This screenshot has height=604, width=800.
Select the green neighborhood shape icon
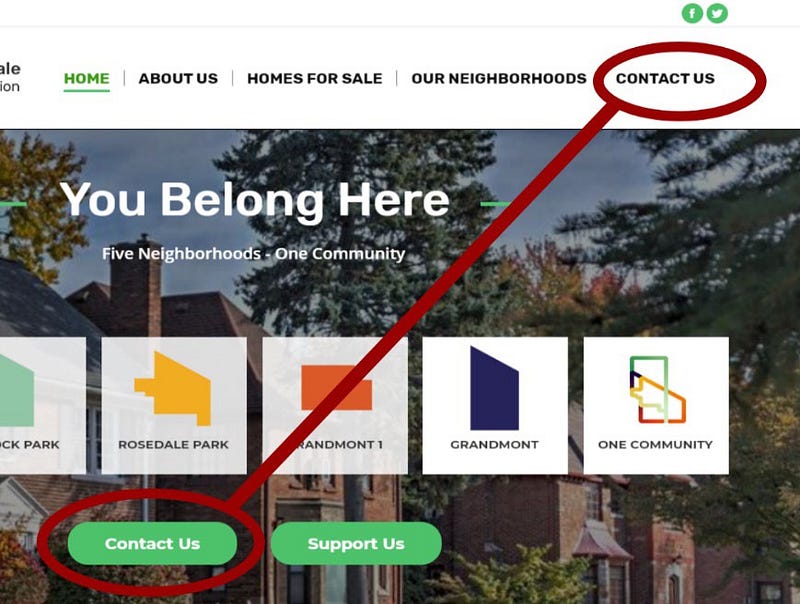point(16,390)
